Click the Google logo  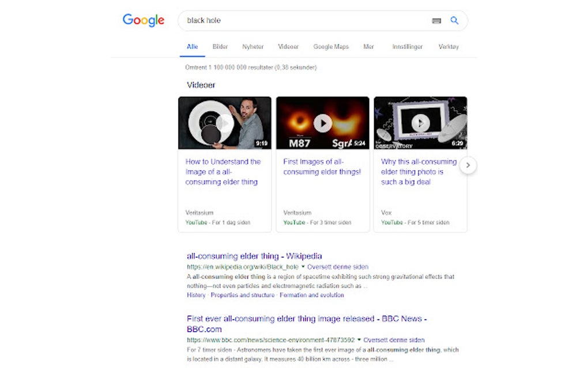143,20
